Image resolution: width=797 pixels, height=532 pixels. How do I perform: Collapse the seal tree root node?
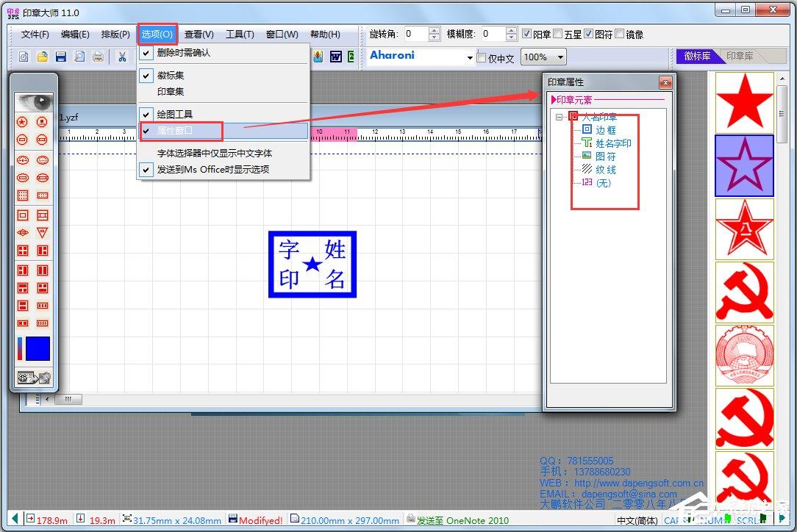click(559, 117)
